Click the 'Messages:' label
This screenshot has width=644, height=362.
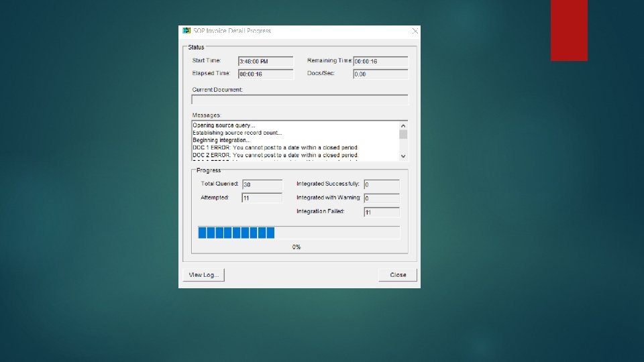pyautogui.click(x=207, y=115)
